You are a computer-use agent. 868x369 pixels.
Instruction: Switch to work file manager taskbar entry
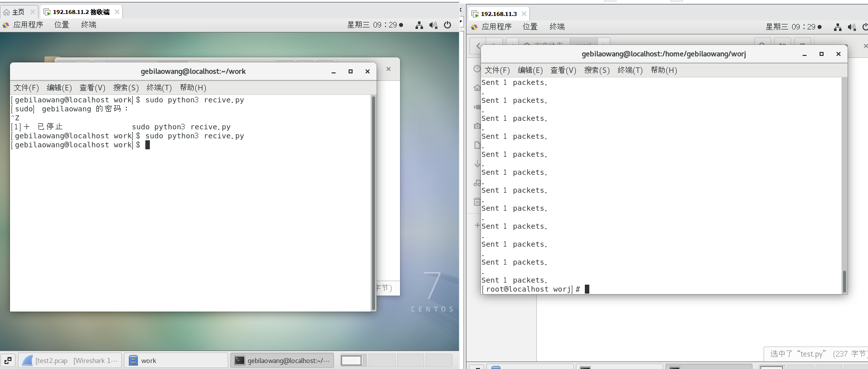pos(176,361)
